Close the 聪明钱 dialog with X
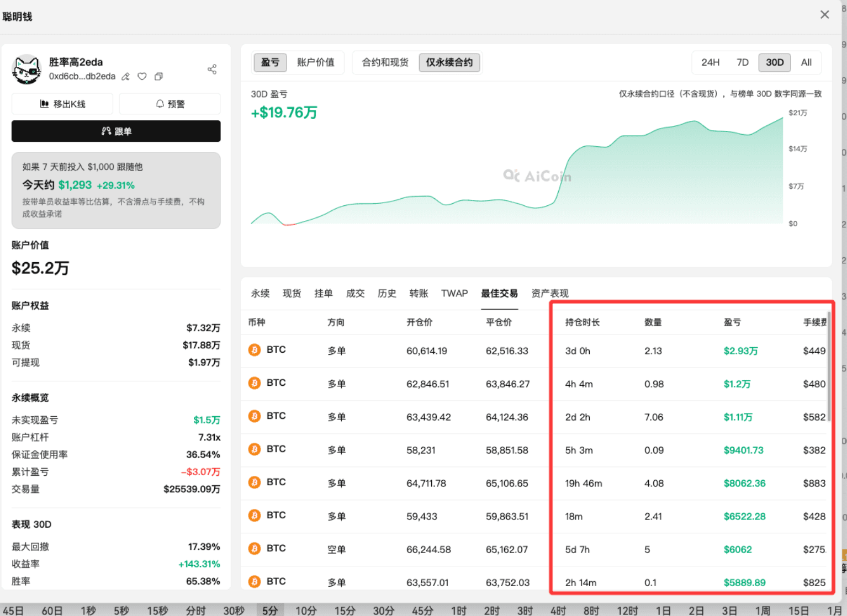The width and height of the screenshot is (847, 616). [824, 15]
